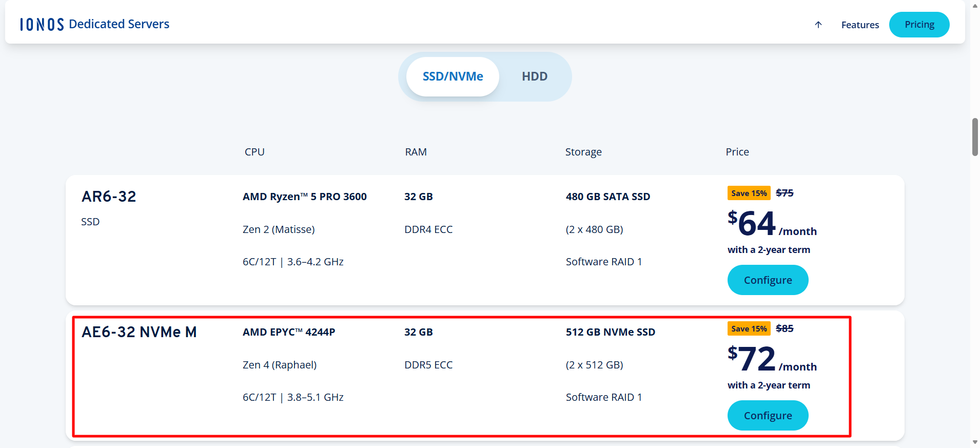Click 32 GB RAM in AE6-32 row
Image resolution: width=980 pixels, height=448 pixels.
pos(419,332)
